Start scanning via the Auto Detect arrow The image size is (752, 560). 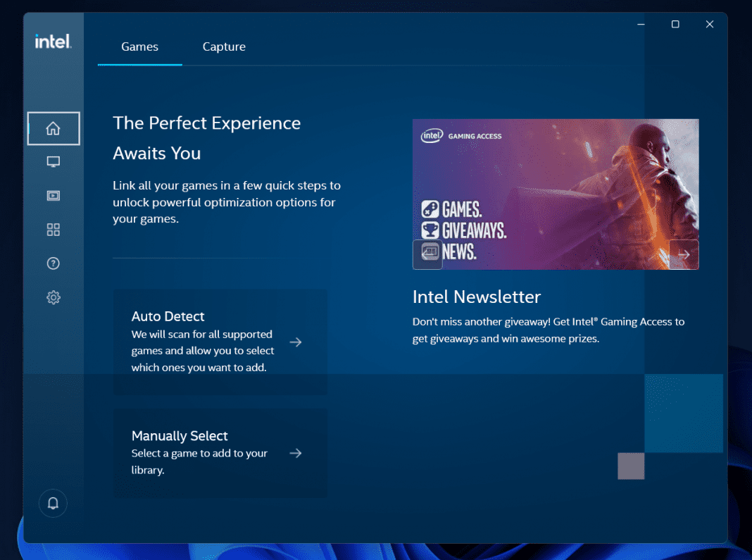pos(295,342)
